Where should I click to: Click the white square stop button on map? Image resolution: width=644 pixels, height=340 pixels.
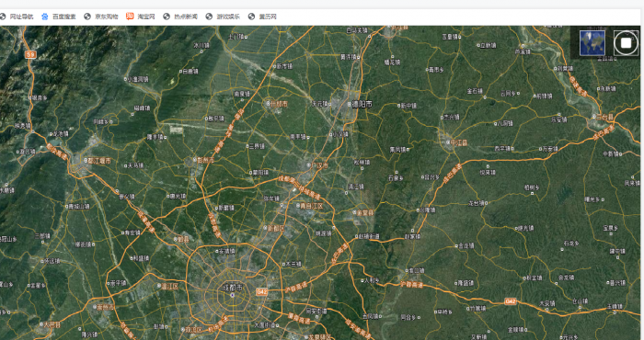click(x=626, y=42)
